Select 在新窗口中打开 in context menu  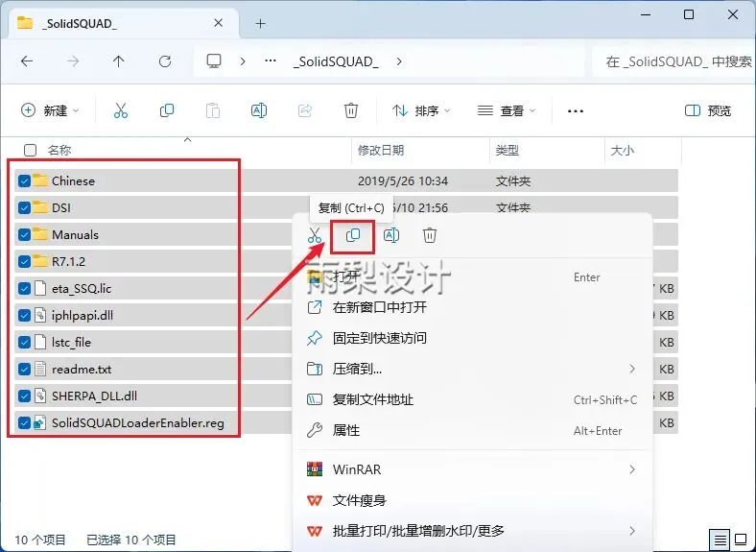(472, 307)
